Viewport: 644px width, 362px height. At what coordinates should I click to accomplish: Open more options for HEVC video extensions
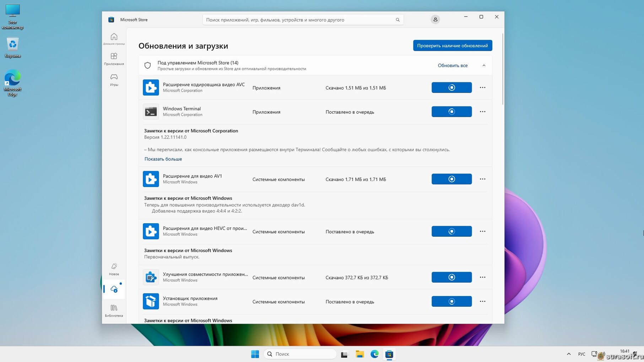click(x=482, y=231)
